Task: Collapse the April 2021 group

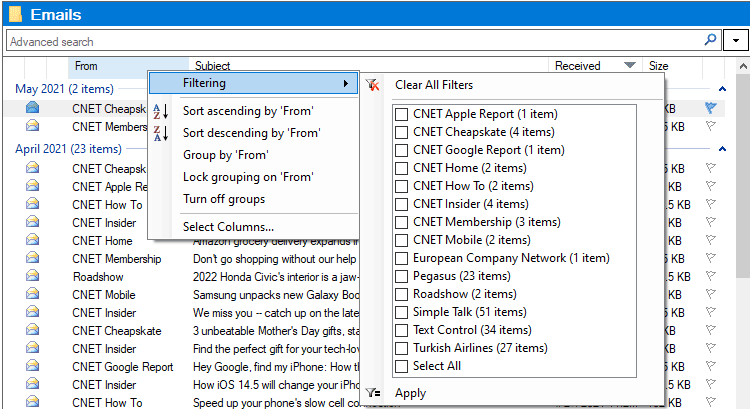Action: [x=68, y=149]
